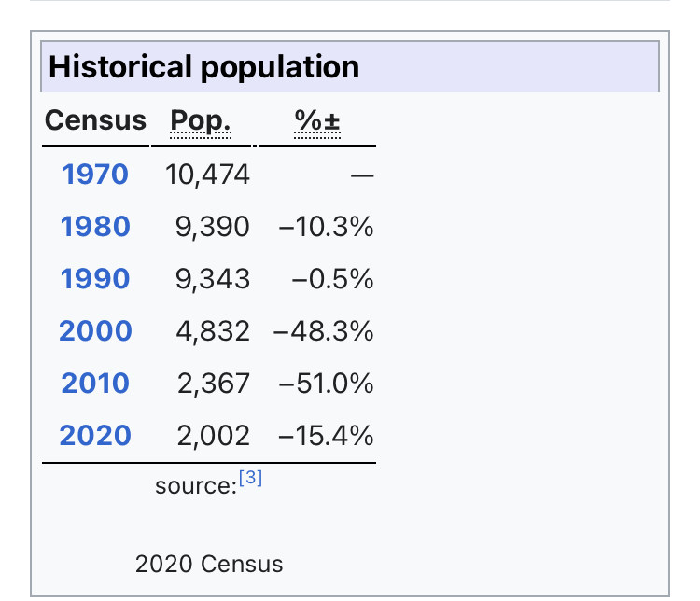The image size is (700, 601).
Task: Click the 9,390 population cell
Action: pyautogui.click(x=213, y=227)
